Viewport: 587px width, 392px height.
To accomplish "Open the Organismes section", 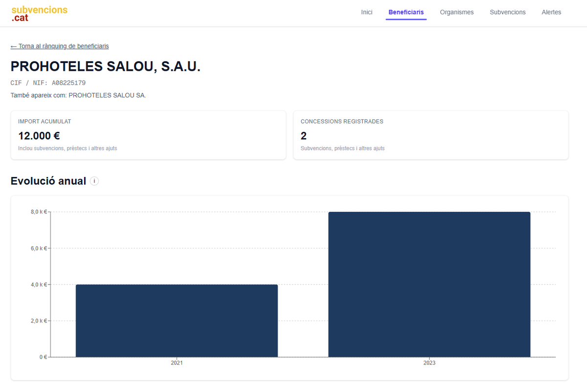I will coord(457,12).
